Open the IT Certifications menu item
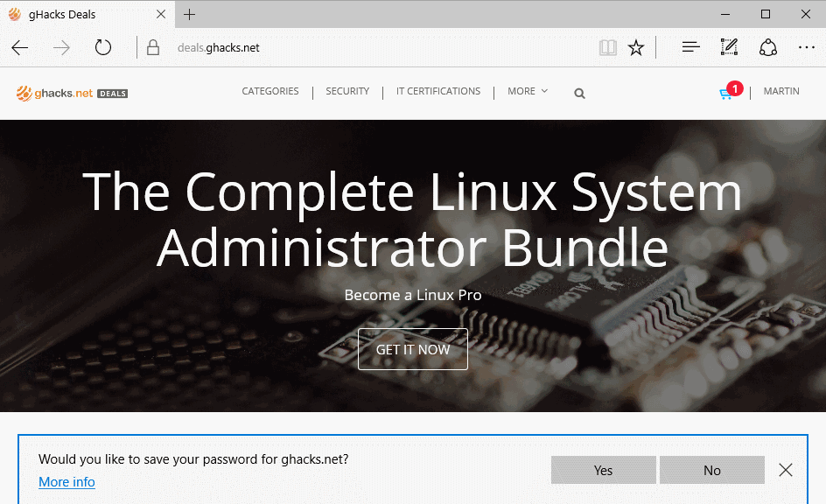Screen dimensions: 826x504 point(438,91)
